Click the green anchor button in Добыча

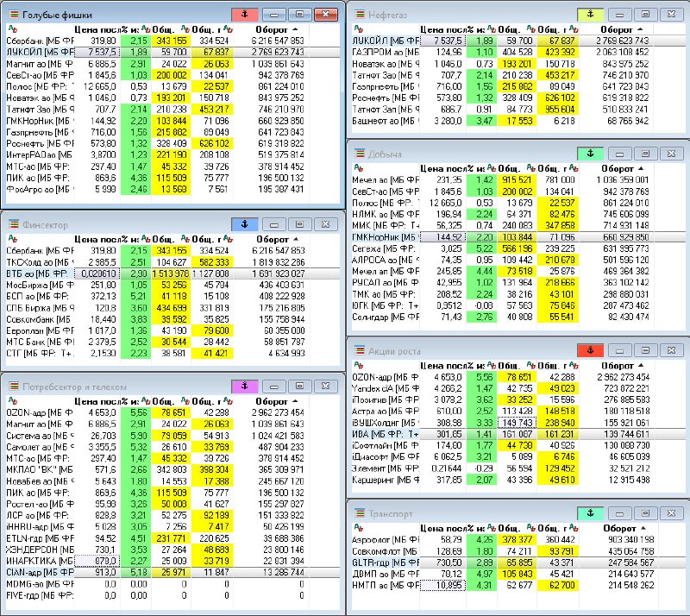point(591,154)
